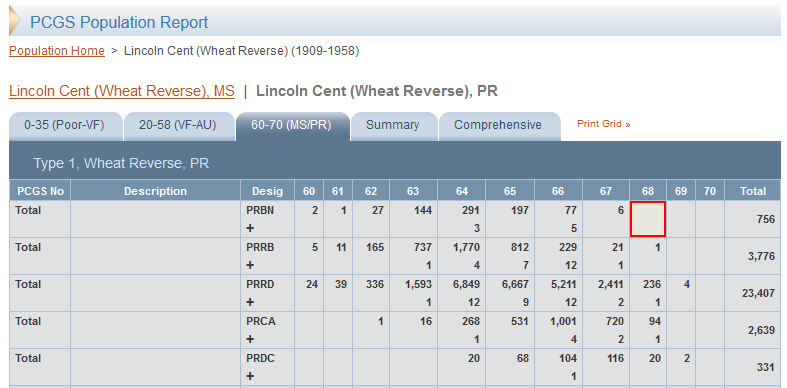Click the PCGS Population Report title
Screen dimensions: 787x388
(x=119, y=22)
